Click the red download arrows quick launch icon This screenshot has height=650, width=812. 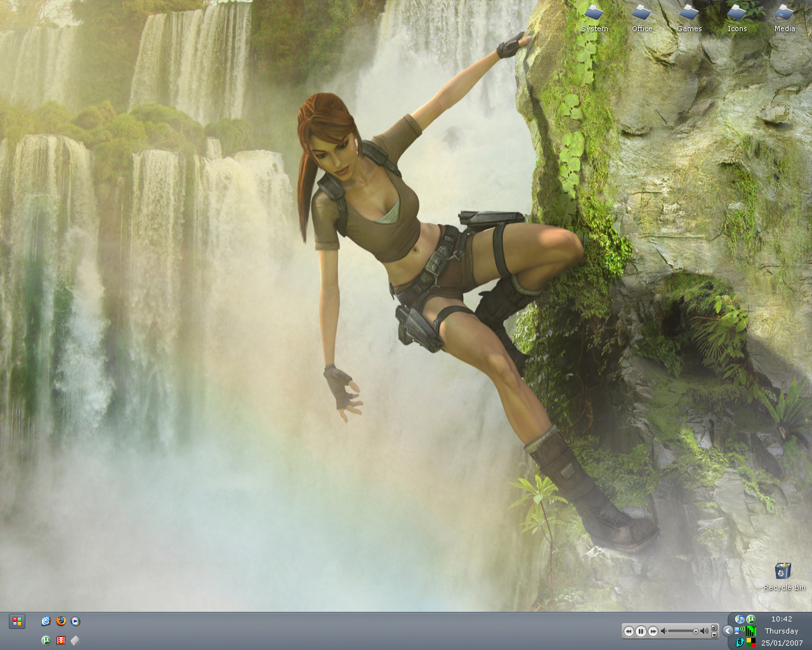click(61, 640)
